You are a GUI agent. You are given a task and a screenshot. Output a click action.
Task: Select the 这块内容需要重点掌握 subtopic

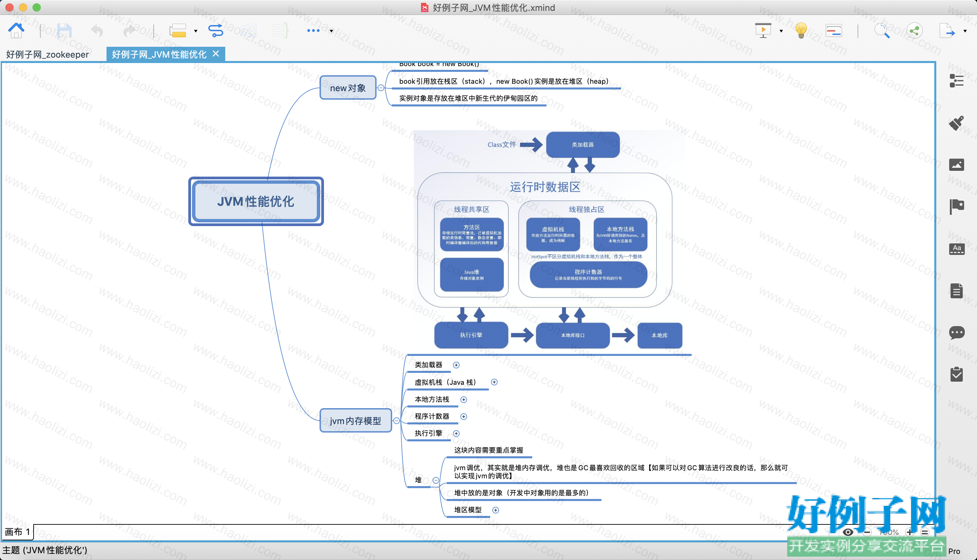click(x=489, y=451)
